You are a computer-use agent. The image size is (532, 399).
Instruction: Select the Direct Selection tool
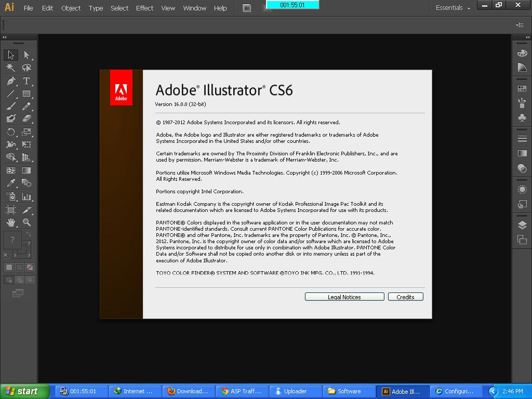(26, 55)
